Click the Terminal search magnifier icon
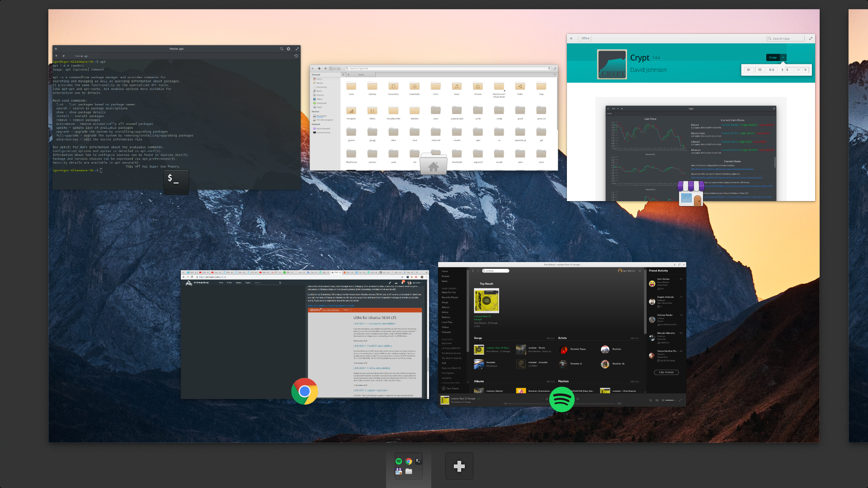This screenshot has width=868, height=488. (x=281, y=49)
